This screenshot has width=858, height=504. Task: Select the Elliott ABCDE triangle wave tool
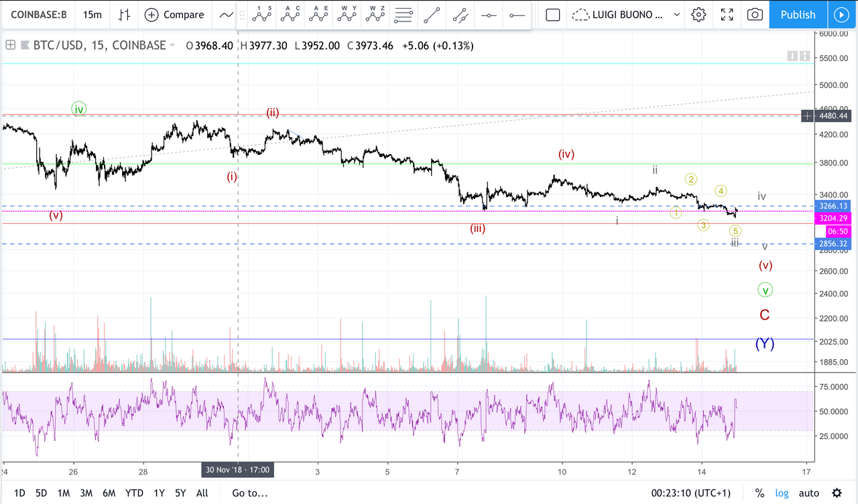319,15
